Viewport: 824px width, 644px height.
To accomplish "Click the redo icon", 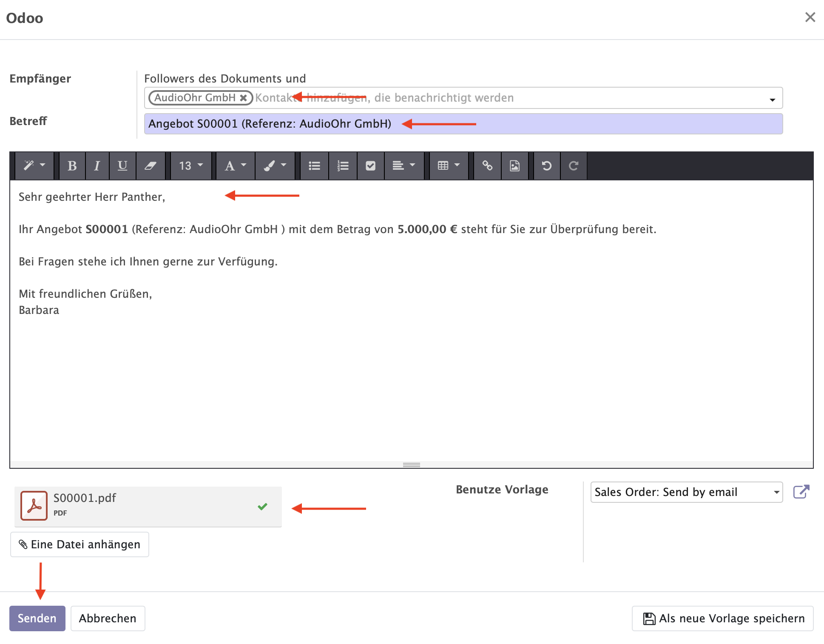I will [574, 165].
